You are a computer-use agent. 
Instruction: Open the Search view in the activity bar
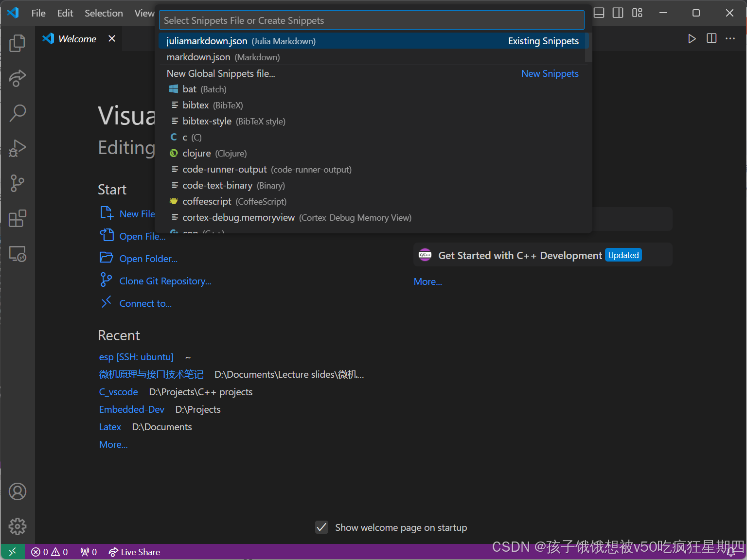(x=18, y=113)
